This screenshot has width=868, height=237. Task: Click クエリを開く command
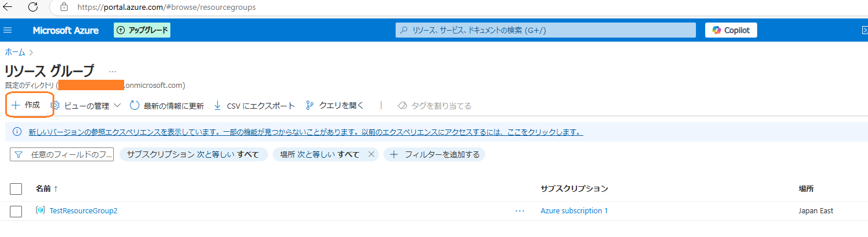pyautogui.click(x=334, y=105)
